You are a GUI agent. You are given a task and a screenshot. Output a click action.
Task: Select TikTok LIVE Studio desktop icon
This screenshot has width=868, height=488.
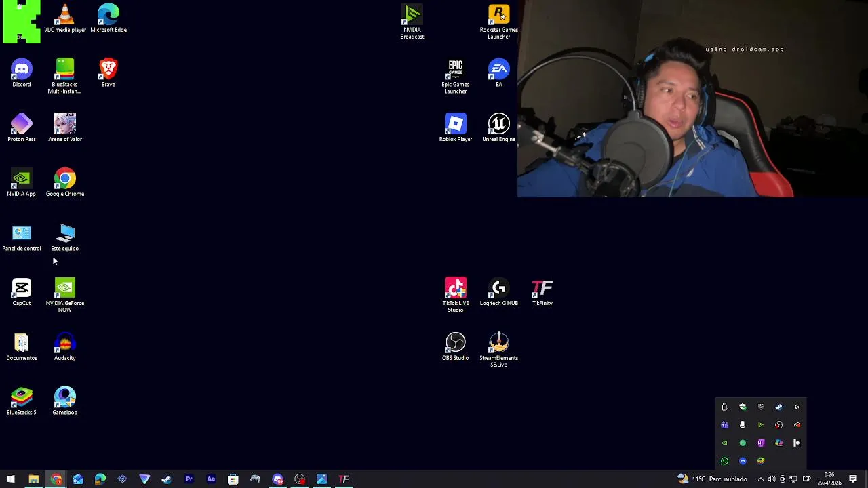[456, 295]
